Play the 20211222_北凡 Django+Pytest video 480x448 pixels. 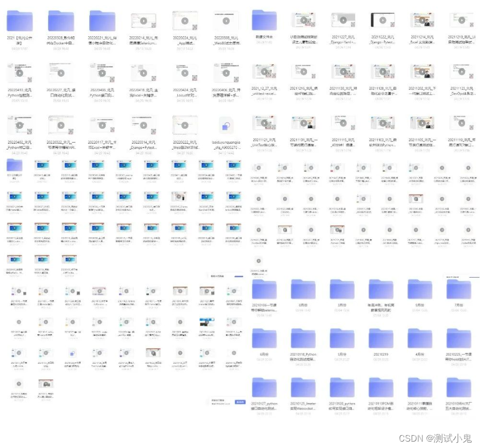click(383, 20)
